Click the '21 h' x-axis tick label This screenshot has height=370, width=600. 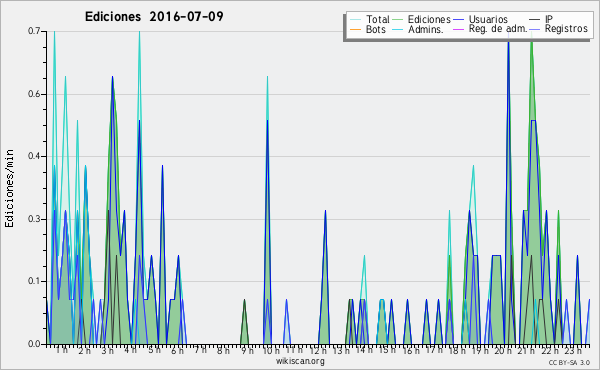pos(526,350)
